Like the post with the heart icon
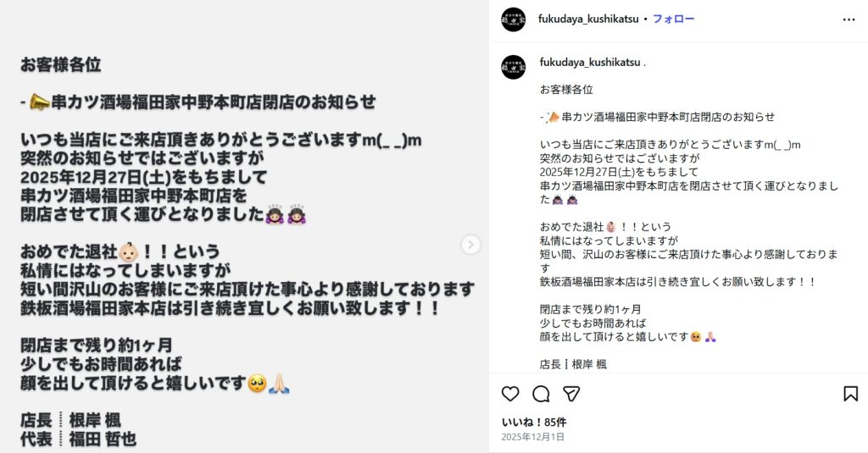This screenshot has width=868, height=453. pyautogui.click(x=509, y=394)
